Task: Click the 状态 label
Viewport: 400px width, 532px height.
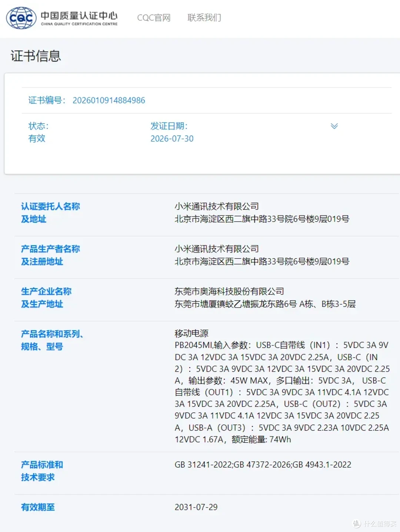Action: 39,126
